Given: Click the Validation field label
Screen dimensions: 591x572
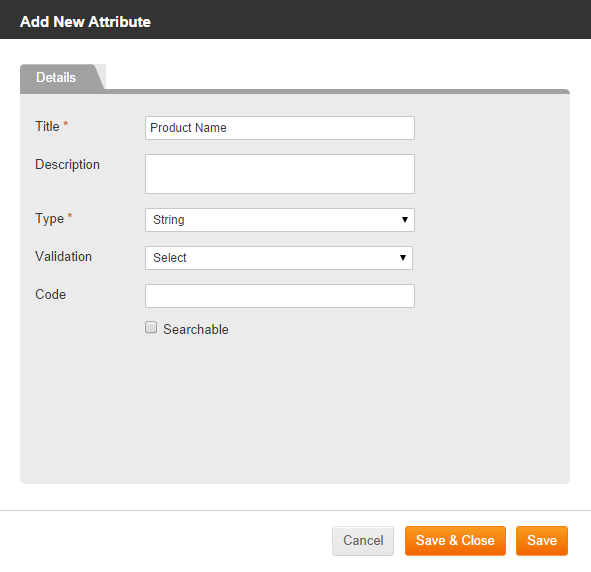Looking at the screenshot, I should tap(63, 256).
